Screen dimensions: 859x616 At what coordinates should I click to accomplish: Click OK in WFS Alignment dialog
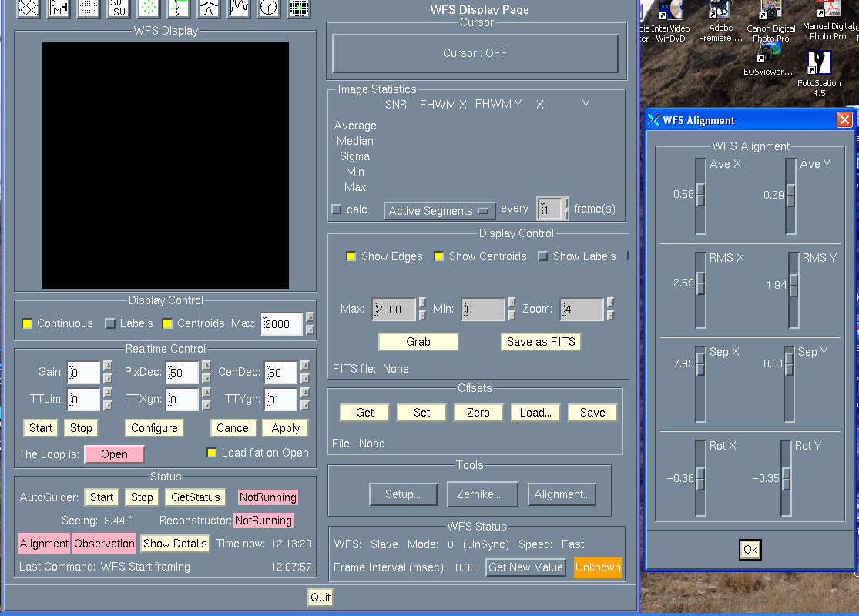tap(750, 549)
